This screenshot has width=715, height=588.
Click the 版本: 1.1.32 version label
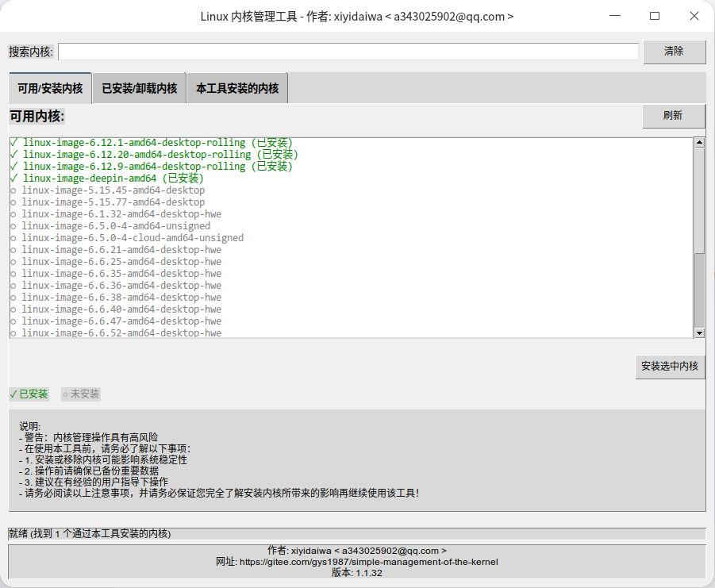coord(357,573)
